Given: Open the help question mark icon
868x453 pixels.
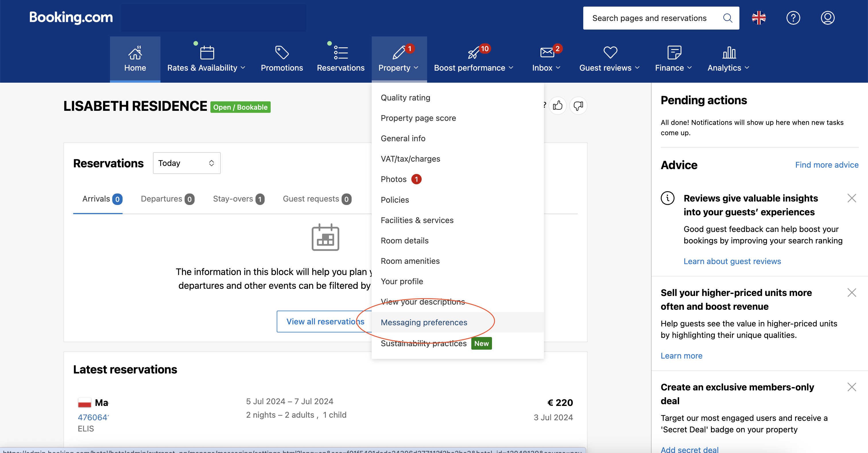Looking at the screenshot, I should 793,18.
